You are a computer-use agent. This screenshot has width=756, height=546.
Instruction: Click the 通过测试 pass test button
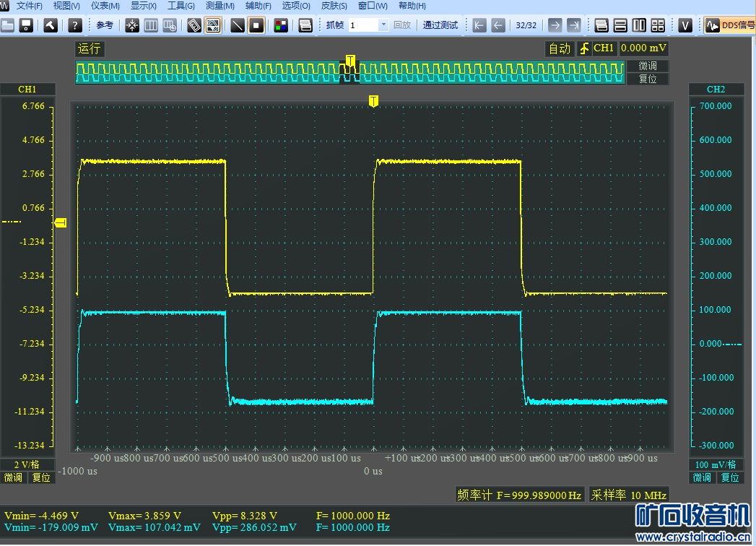tap(440, 25)
